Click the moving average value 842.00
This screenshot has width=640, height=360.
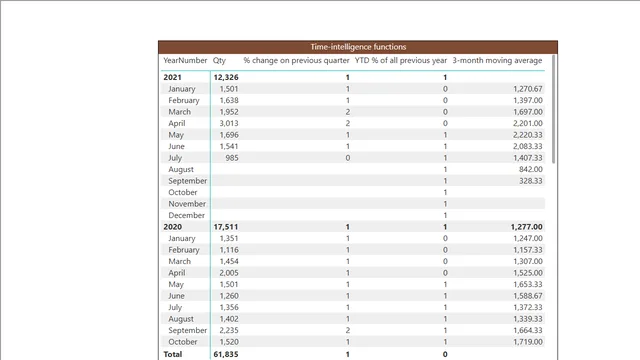pyautogui.click(x=531, y=169)
